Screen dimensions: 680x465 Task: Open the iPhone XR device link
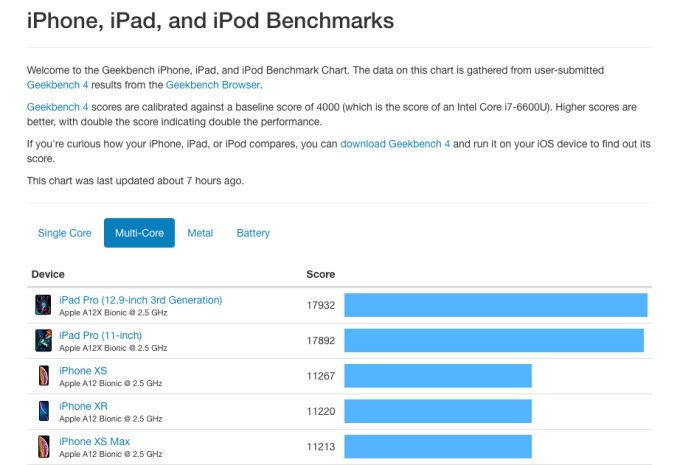(83, 406)
